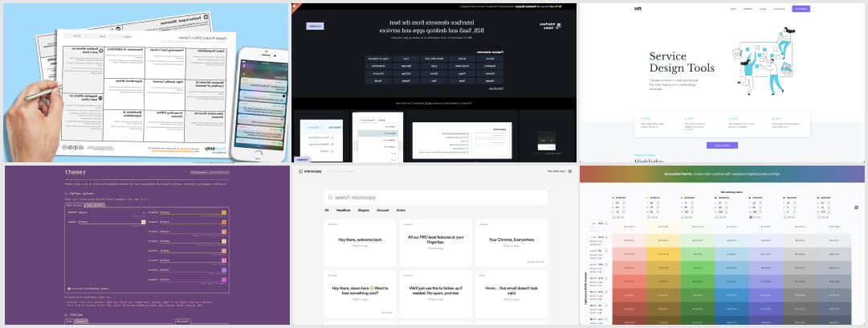
Task: Click the orange corner badge on the Interface Index page
Action: tap(295, 6)
